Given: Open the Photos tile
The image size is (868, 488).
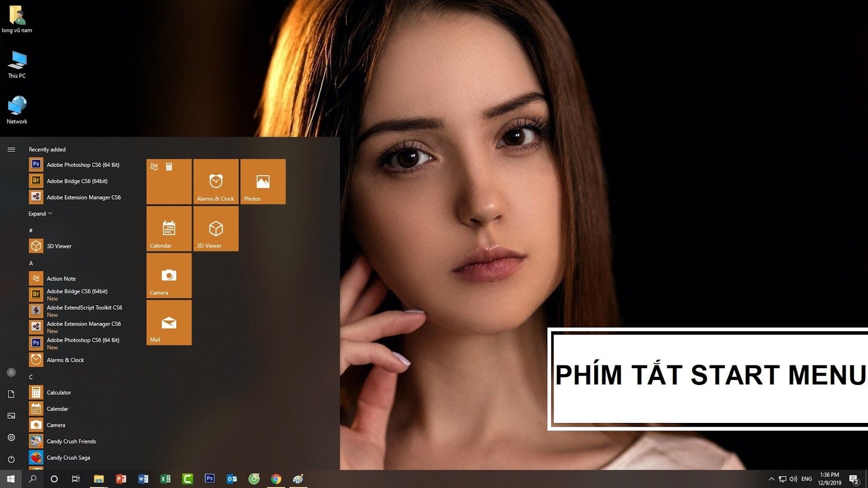Looking at the screenshot, I should 263,182.
